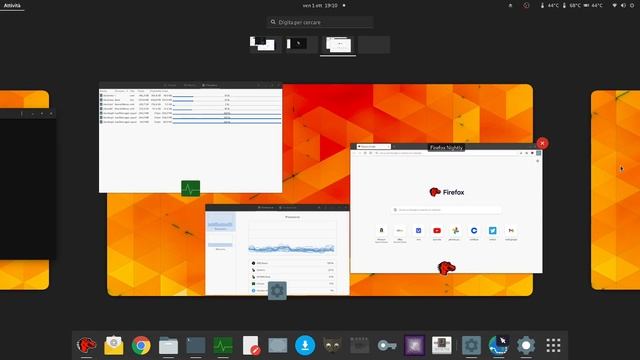Open the document editor icon with red pencil
The image size is (640, 360).
click(251, 345)
